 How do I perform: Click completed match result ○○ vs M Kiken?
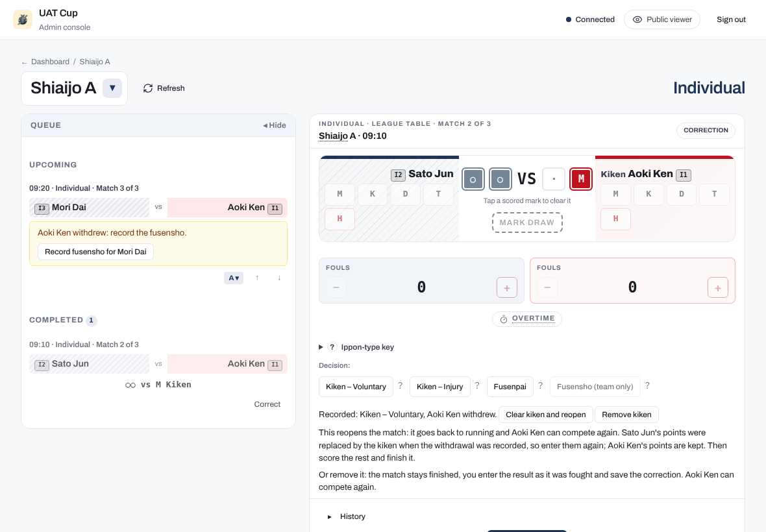[158, 385]
